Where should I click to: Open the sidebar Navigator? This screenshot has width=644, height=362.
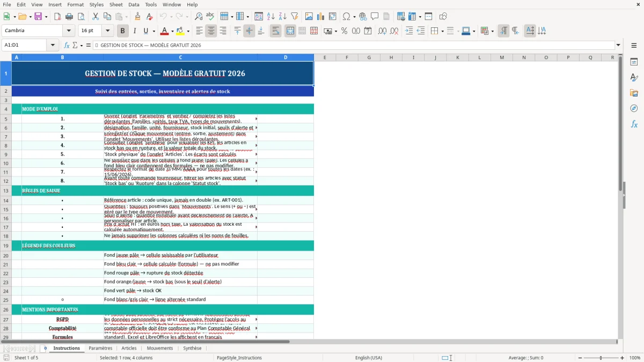pyautogui.click(x=634, y=108)
